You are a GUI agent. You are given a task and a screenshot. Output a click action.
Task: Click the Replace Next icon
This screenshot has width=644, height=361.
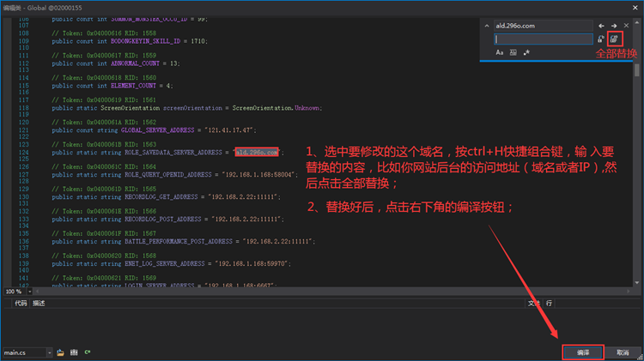click(601, 39)
